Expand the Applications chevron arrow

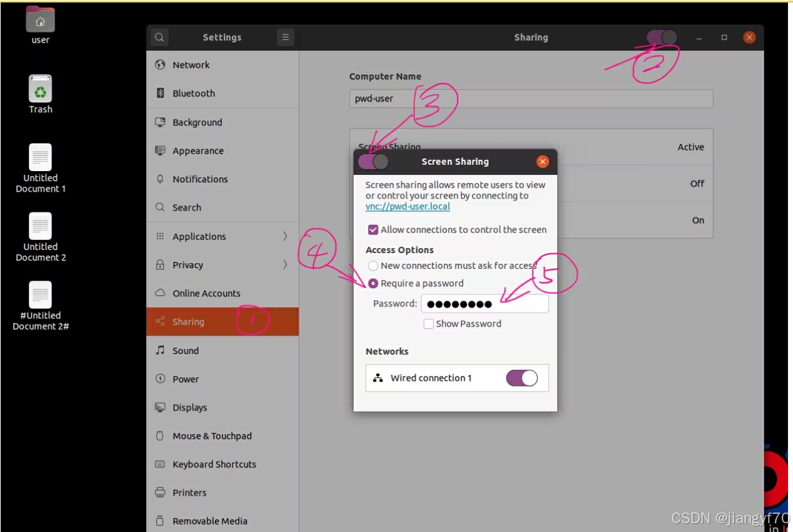pyautogui.click(x=285, y=236)
